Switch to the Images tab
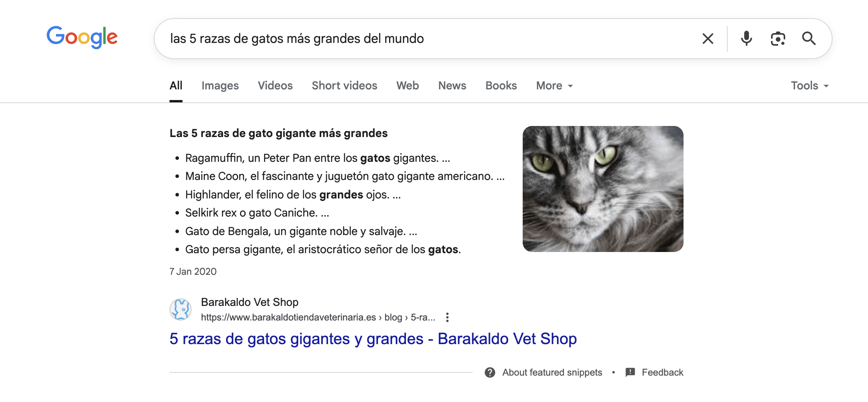Viewport: 868px width, 402px height. 220,86
